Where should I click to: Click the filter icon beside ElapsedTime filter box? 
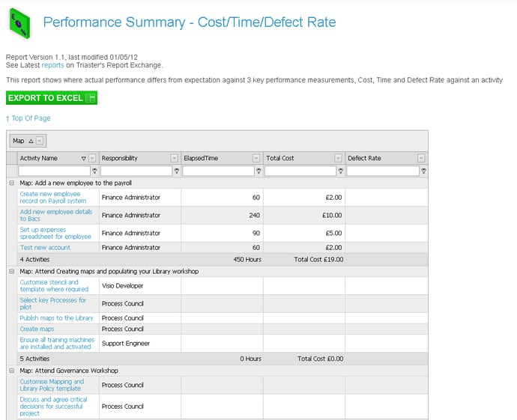click(x=258, y=171)
